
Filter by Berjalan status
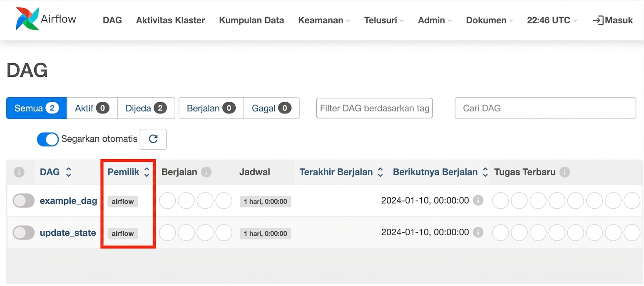pos(211,108)
